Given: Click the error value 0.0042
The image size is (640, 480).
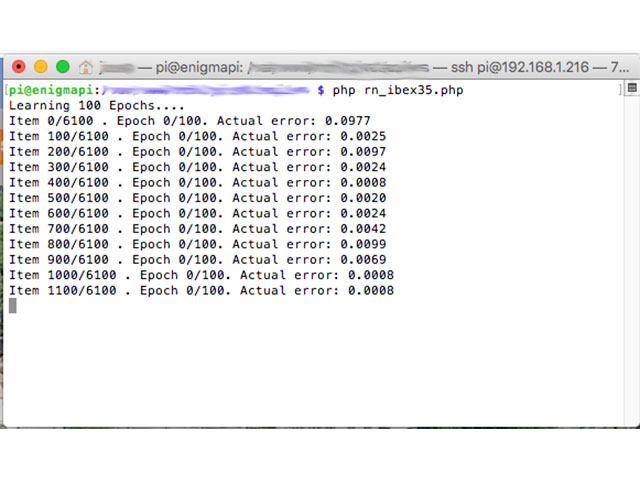Looking at the screenshot, I should pyautogui.click(x=363, y=229).
